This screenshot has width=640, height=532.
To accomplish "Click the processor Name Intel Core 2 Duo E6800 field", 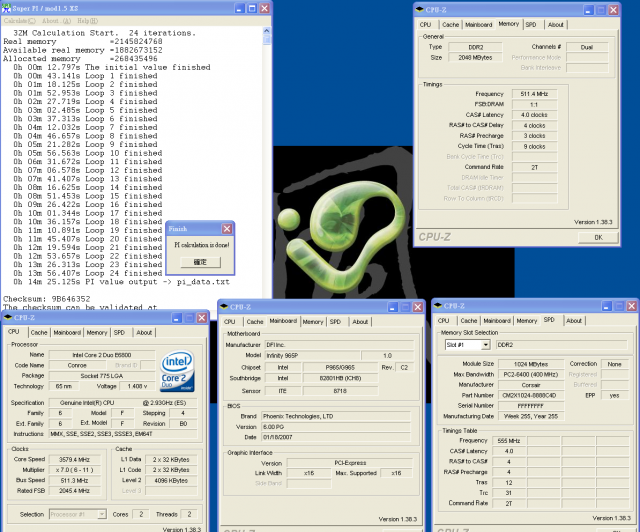I will (x=102, y=355).
